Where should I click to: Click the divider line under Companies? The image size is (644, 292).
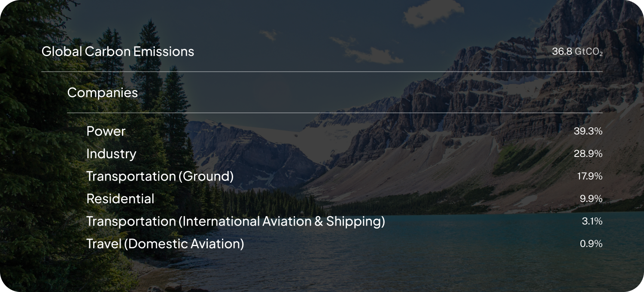[x=335, y=113]
